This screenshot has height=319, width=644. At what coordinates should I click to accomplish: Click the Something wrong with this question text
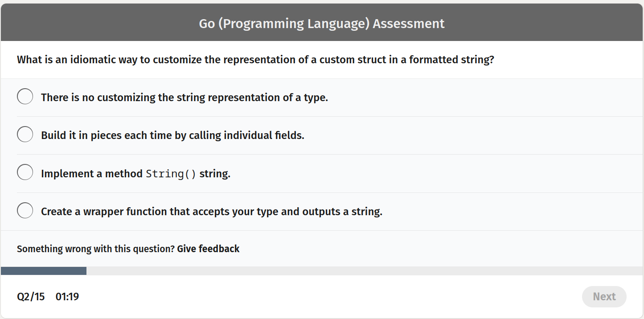(x=95, y=249)
